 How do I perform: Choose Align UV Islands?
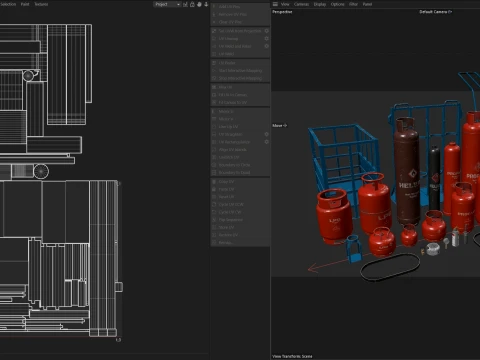point(240,149)
